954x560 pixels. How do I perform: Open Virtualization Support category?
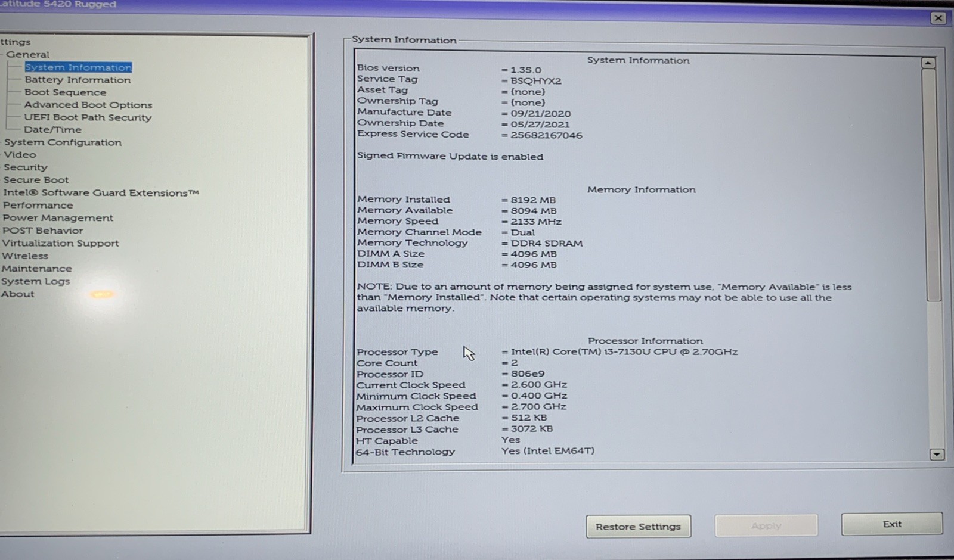[60, 244]
